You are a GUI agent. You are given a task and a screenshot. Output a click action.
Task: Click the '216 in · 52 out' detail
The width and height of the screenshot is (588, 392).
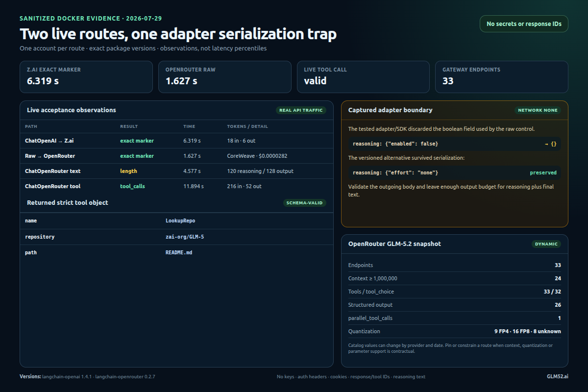pyautogui.click(x=244, y=186)
